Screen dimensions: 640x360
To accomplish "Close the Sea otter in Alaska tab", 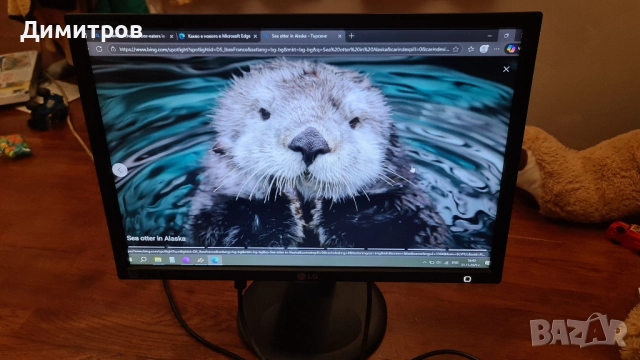I will click(x=339, y=36).
